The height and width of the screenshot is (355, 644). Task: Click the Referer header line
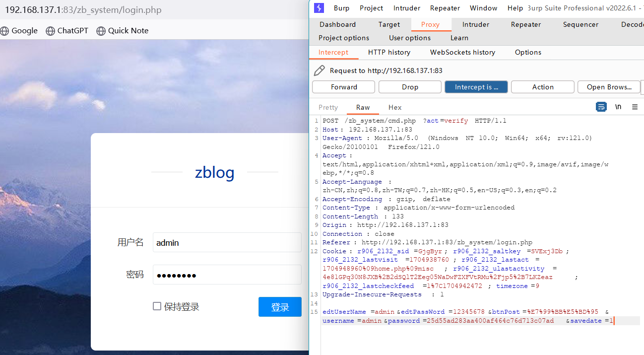(427, 242)
